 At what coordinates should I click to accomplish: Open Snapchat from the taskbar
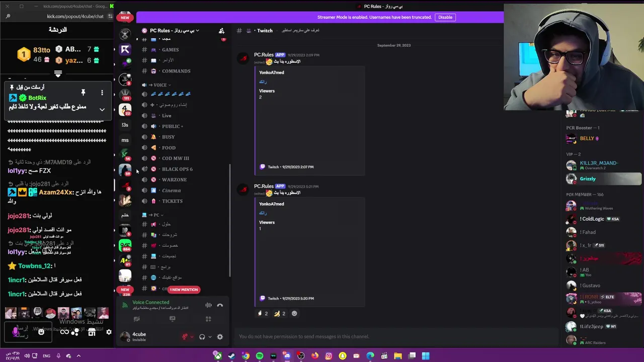coord(343,356)
